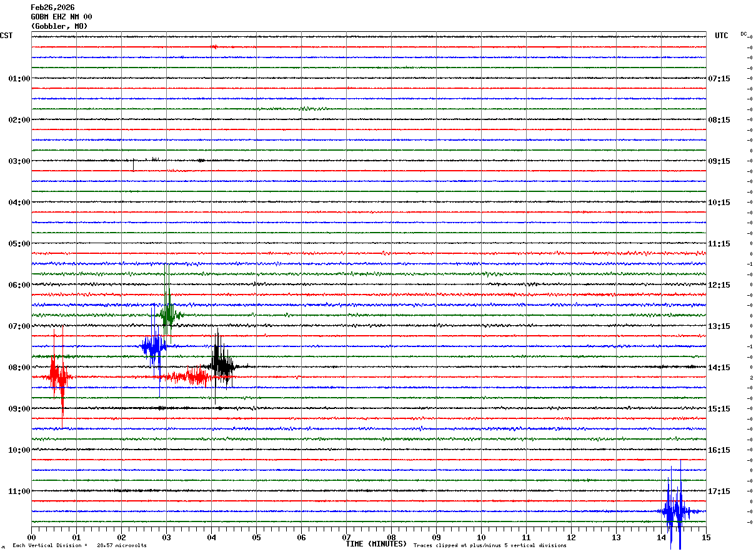Screen dimensions: 756x554
Task: Click the 17:15 UTC time label
Action: coord(719,491)
